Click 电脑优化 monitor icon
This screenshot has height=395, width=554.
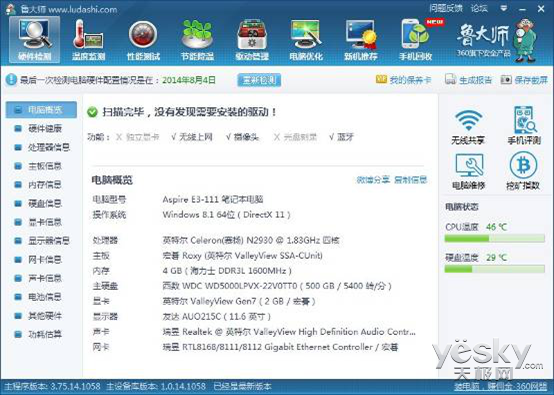click(x=306, y=34)
